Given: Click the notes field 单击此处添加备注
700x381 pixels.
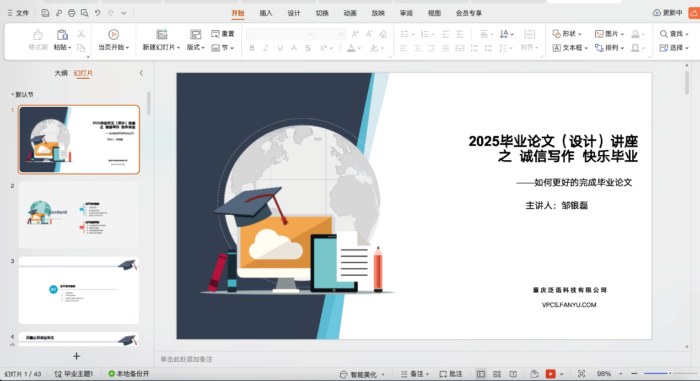Looking at the screenshot, I should click(x=186, y=359).
